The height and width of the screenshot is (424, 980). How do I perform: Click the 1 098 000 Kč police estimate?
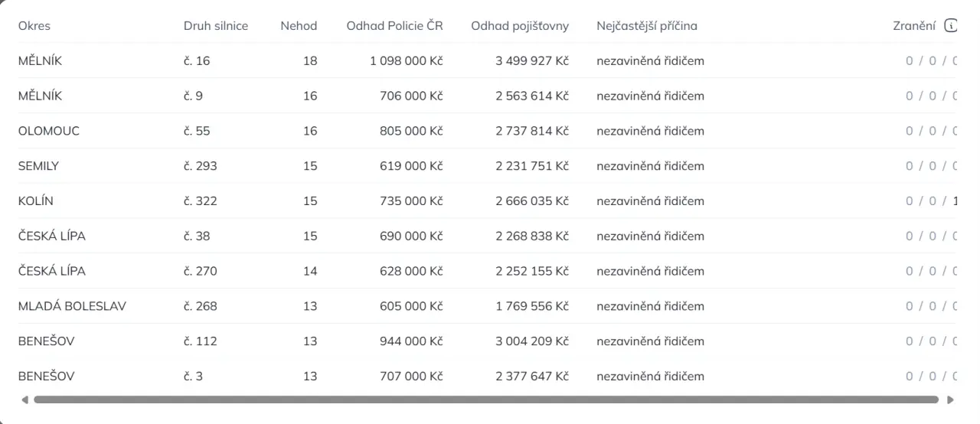pyautogui.click(x=406, y=61)
